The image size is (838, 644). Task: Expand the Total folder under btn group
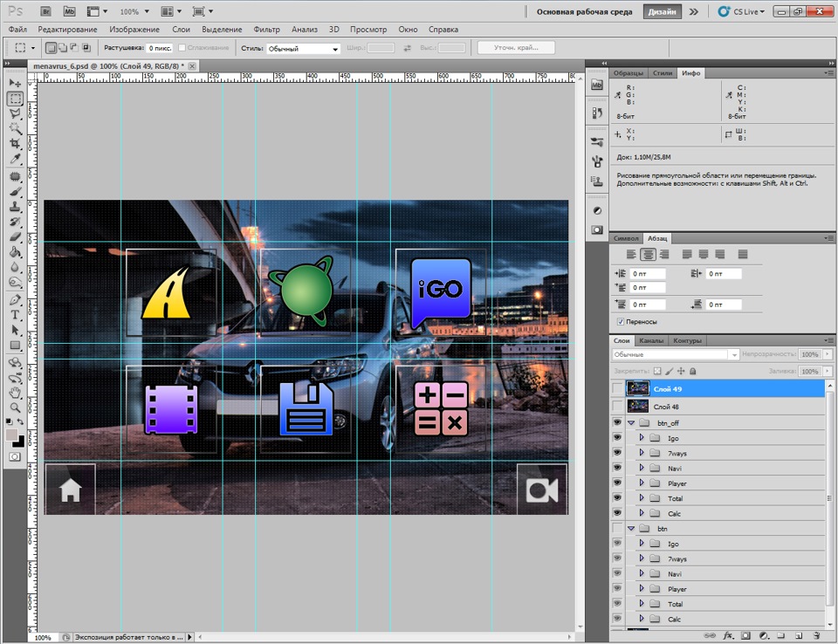click(642, 603)
